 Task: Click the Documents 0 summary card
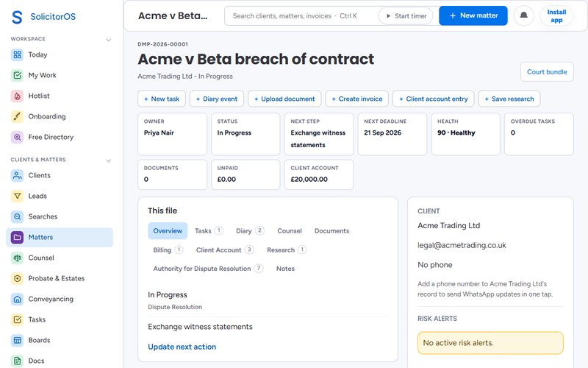173,174
